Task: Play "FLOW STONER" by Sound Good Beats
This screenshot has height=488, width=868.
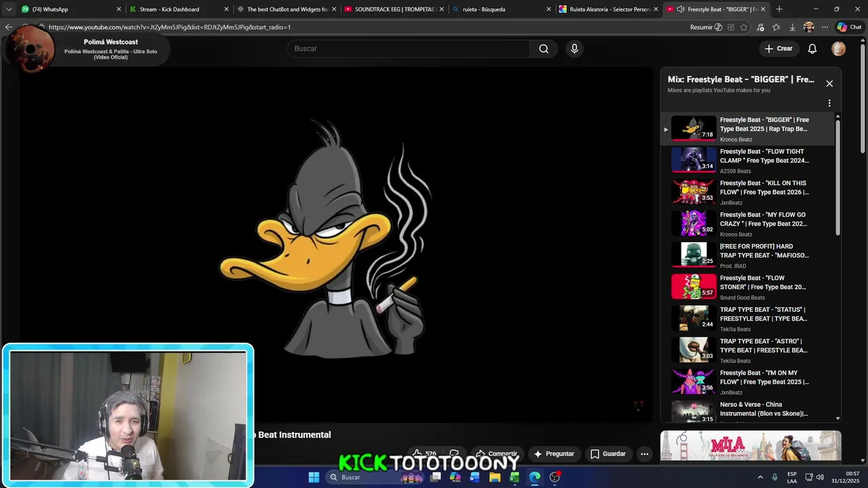Action: [x=749, y=287]
